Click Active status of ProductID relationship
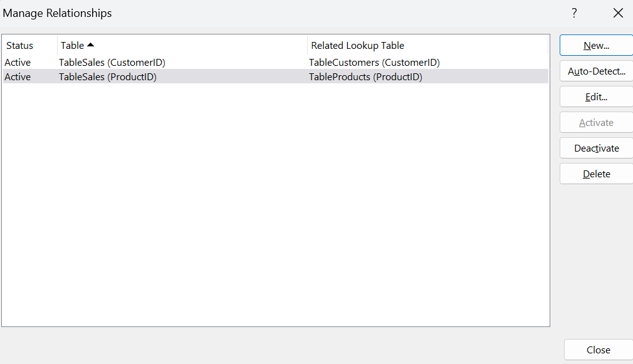The width and height of the screenshot is (633, 364). click(x=18, y=77)
